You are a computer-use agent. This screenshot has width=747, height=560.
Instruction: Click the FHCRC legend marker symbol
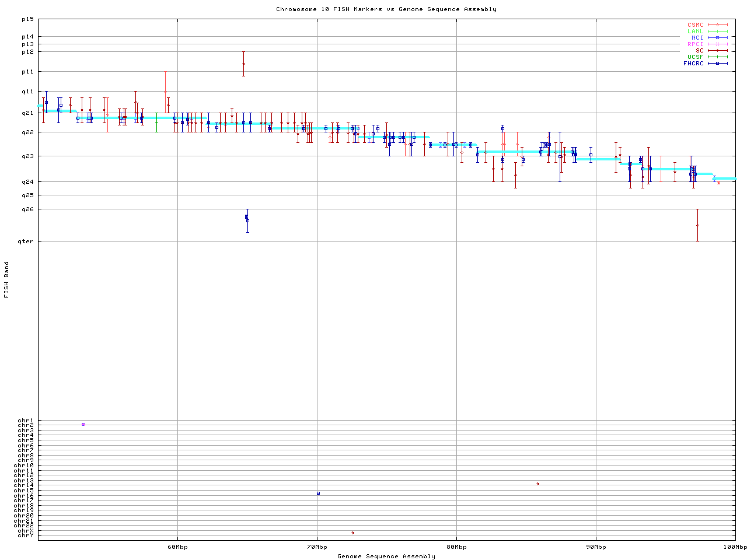click(717, 63)
